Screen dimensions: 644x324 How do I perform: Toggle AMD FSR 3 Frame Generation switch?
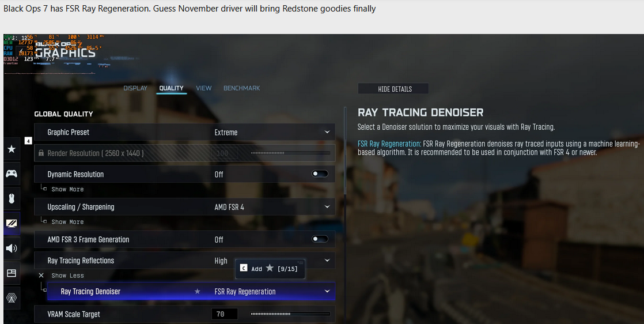320,239
